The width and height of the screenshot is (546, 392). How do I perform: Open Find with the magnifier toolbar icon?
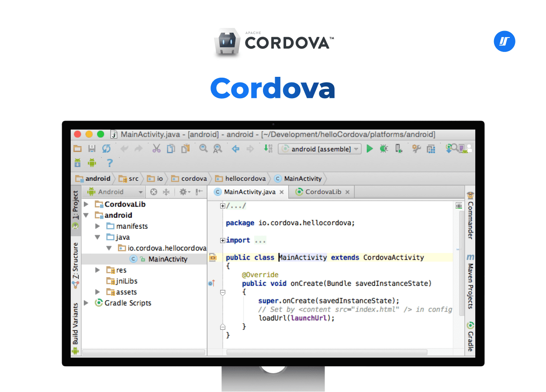coord(203,148)
